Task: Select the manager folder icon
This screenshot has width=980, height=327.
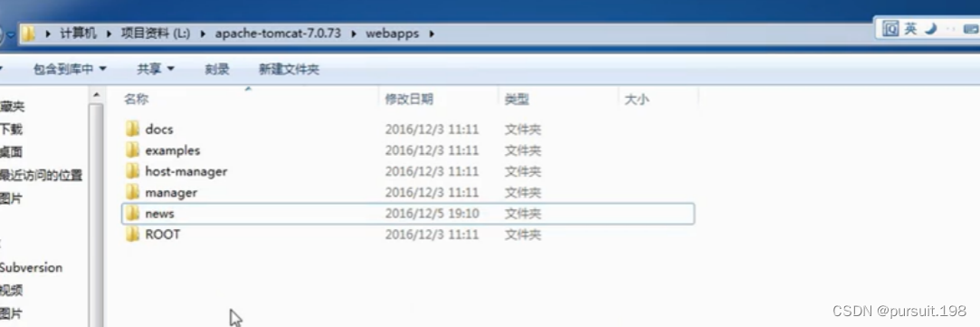Action: pyautogui.click(x=132, y=193)
